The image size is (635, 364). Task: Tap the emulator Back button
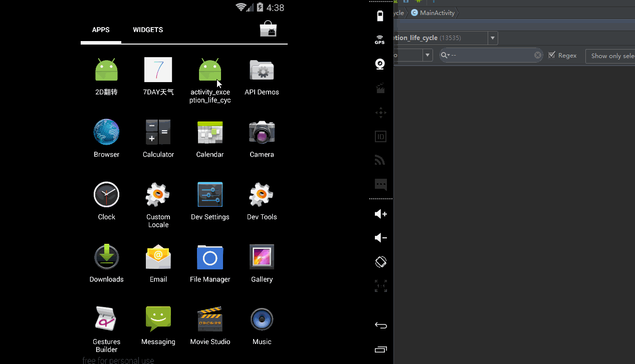click(380, 325)
